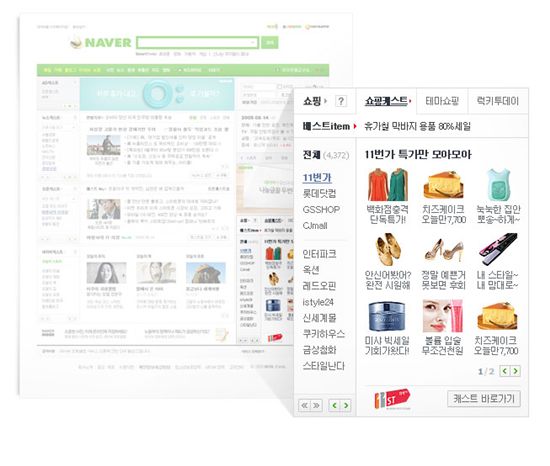The image size is (550, 466).
Task: Show previous shops in the mall list
Action: 335,405
